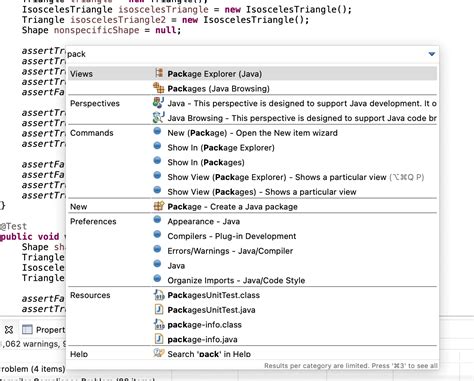Click the Packages Java Browsing icon

pos(159,88)
